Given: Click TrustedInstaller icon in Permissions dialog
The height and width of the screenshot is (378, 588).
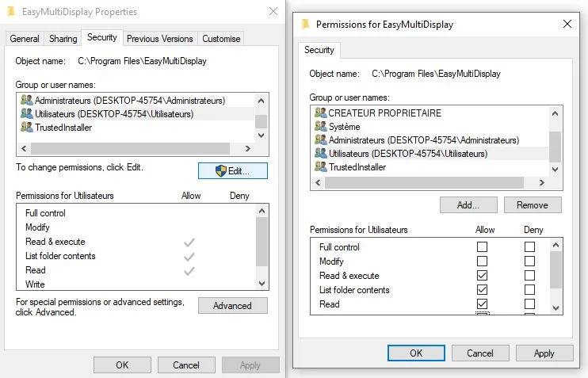Looking at the screenshot, I should 321,167.
